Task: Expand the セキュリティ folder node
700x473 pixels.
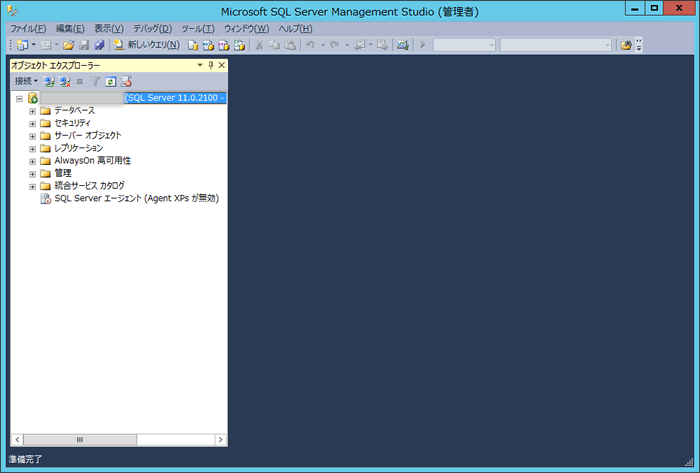Action: [x=32, y=123]
